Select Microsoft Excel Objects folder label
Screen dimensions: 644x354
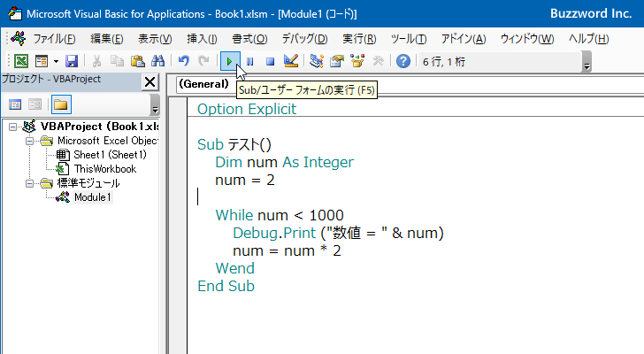pyautogui.click(x=108, y=141)
